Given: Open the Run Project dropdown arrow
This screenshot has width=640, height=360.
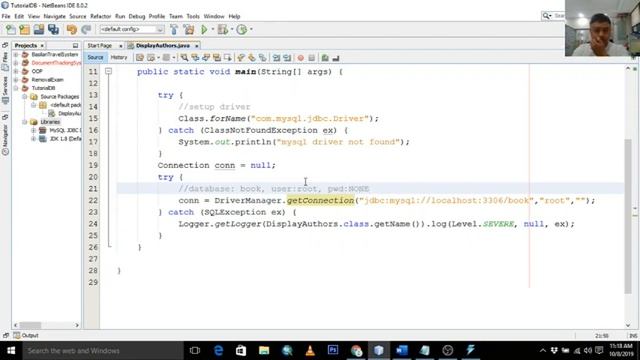Looking at the screenshot, I should tap(212, 29).
